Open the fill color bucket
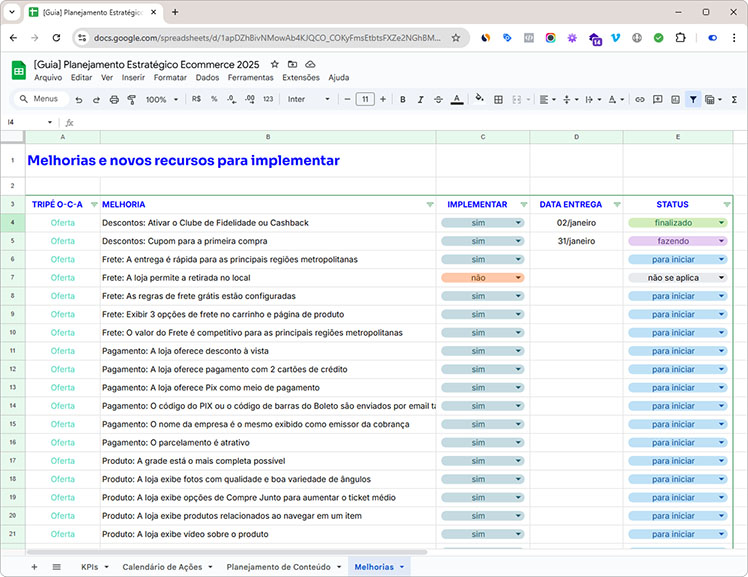This screenshot has width=748, height=577. click(479, 99)
